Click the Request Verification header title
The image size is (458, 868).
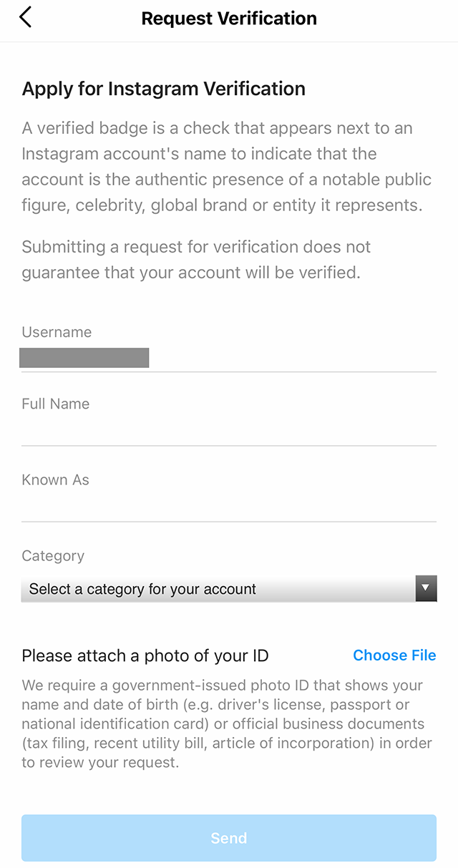click(228, 18)
